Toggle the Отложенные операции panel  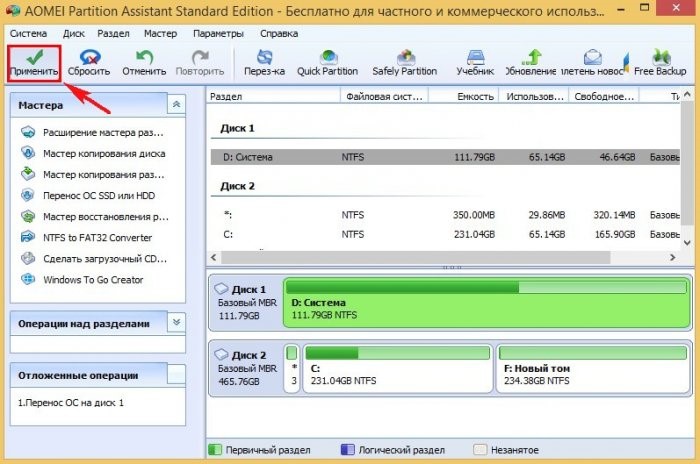(x=176, y=374)
